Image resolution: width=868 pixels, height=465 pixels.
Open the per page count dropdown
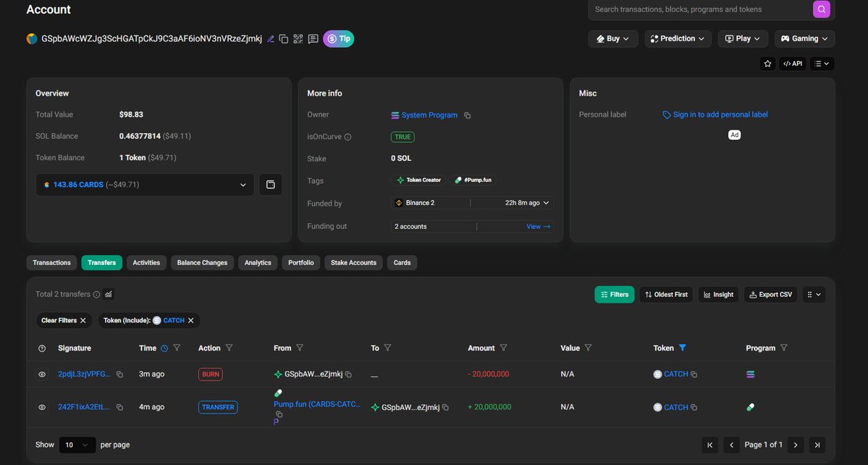tap(77, 445)
